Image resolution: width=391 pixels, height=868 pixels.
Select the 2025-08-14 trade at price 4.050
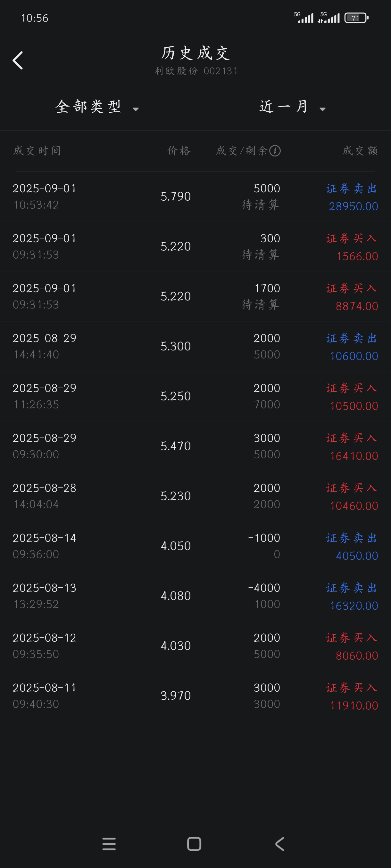(x=195, y=546)
